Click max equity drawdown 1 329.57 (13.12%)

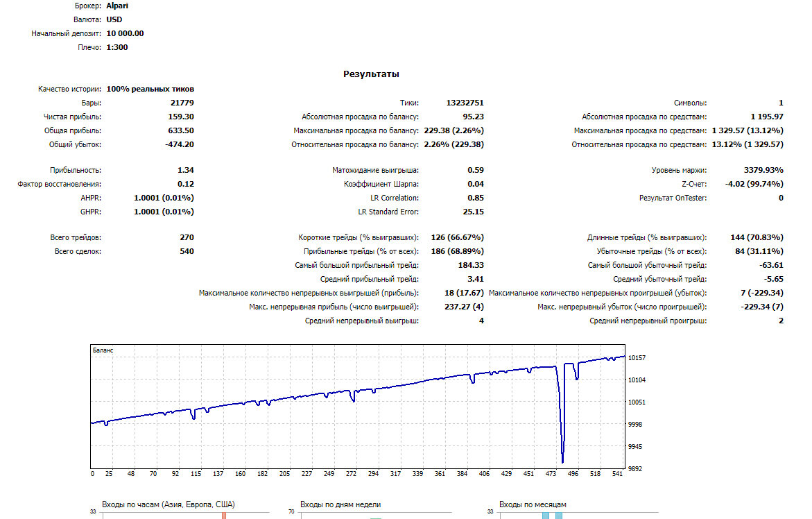click(x=748, y=130)
